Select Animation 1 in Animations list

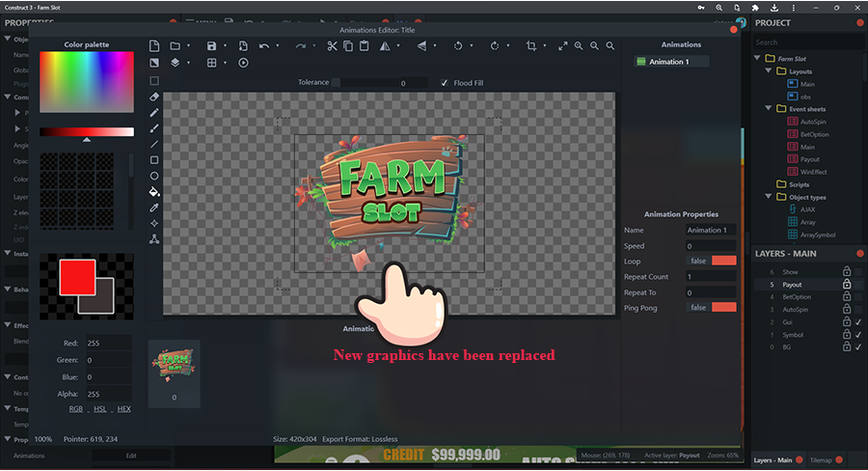coord(671,62)
